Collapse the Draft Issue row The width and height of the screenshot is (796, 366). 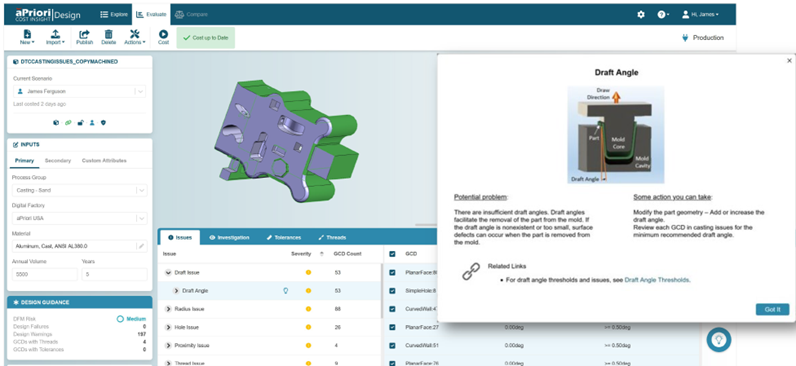(x=168, y=273)
